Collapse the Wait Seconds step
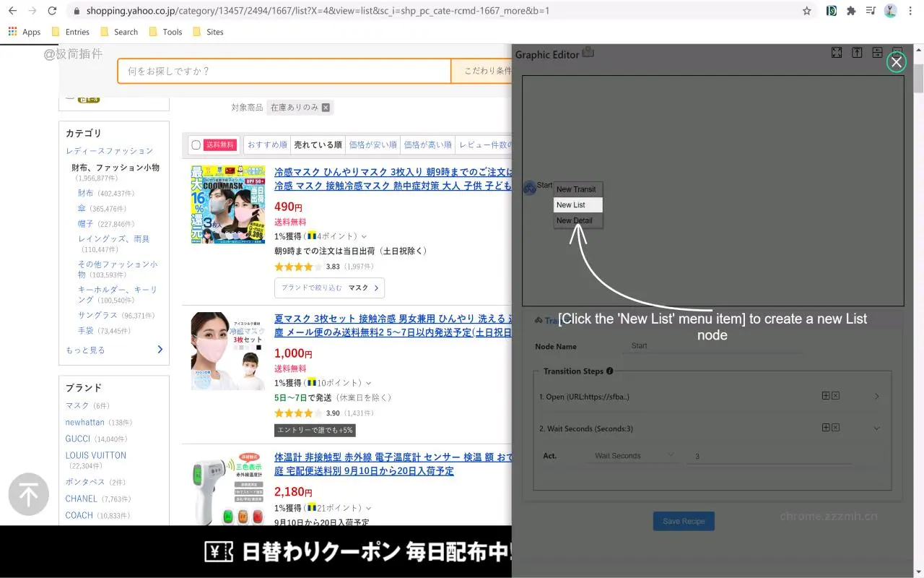 (x=876, y=428)
